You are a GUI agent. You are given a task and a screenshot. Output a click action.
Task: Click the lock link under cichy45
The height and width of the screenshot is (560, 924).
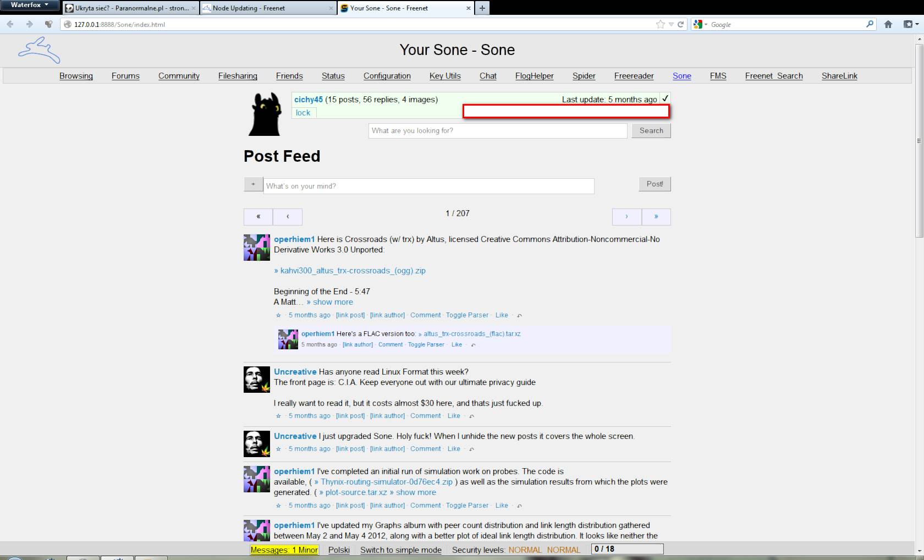(303, 113)
